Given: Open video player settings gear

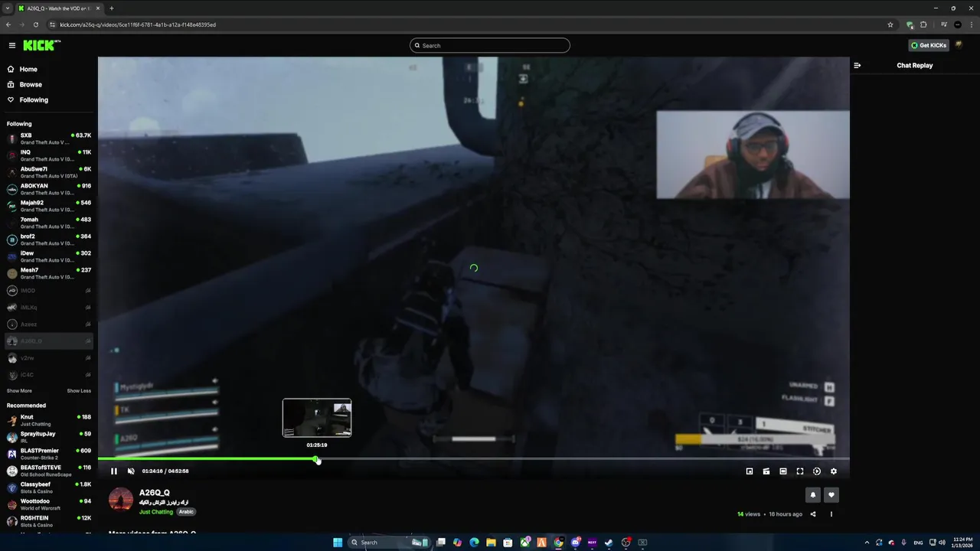Looking at the screenshot, I should (834, 471).
